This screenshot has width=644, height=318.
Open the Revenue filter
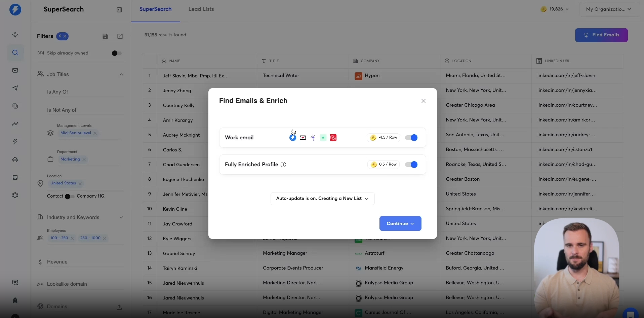[81, 262]
